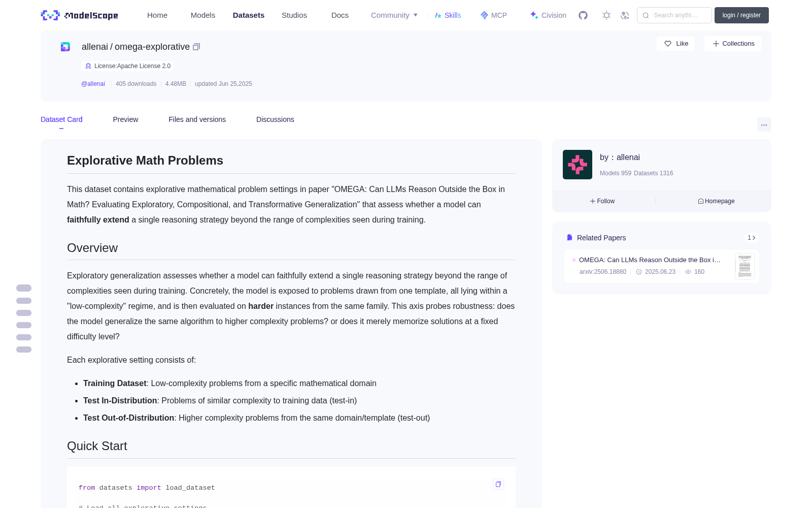Click the 405 downloads count

pos(136,84)
